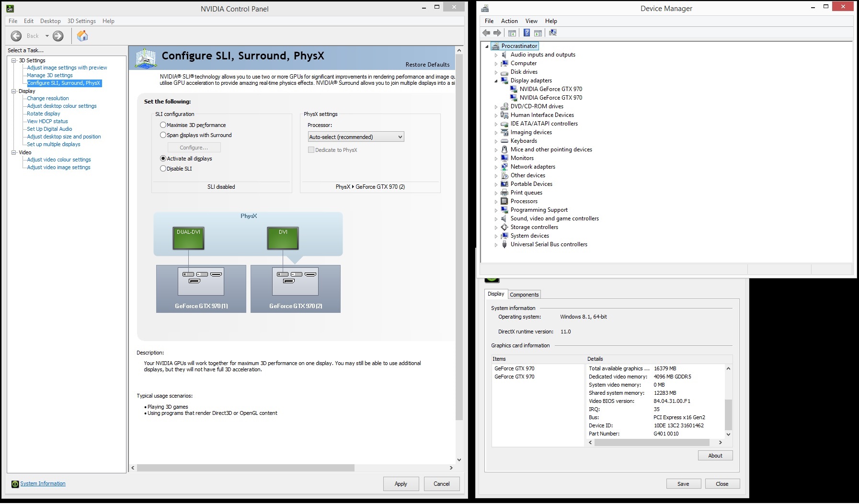The height and width of the screenshot is (504, 859).
Task: Click Cancel in NVIDIA Control Panel
Action: point(442,484)
